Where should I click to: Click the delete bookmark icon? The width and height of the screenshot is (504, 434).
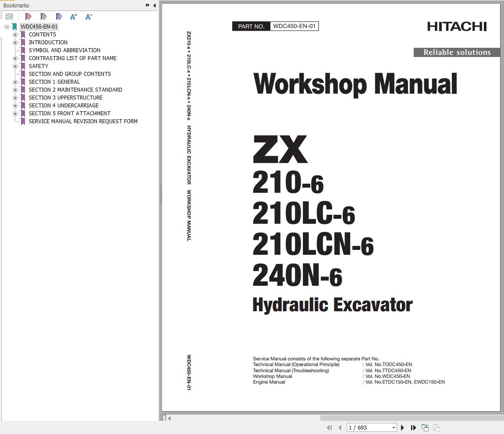click(28, 16)
